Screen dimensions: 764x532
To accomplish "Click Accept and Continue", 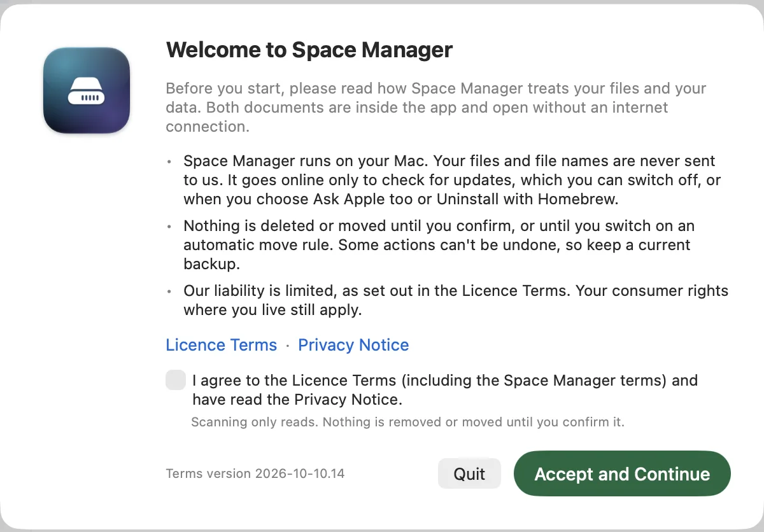I will (x=622, y=474).
